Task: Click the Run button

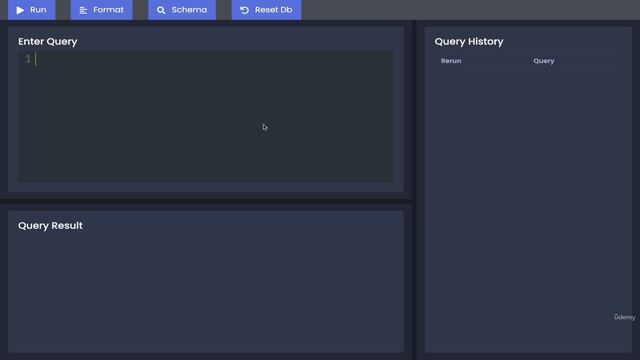Action: (x=31, y=10)
